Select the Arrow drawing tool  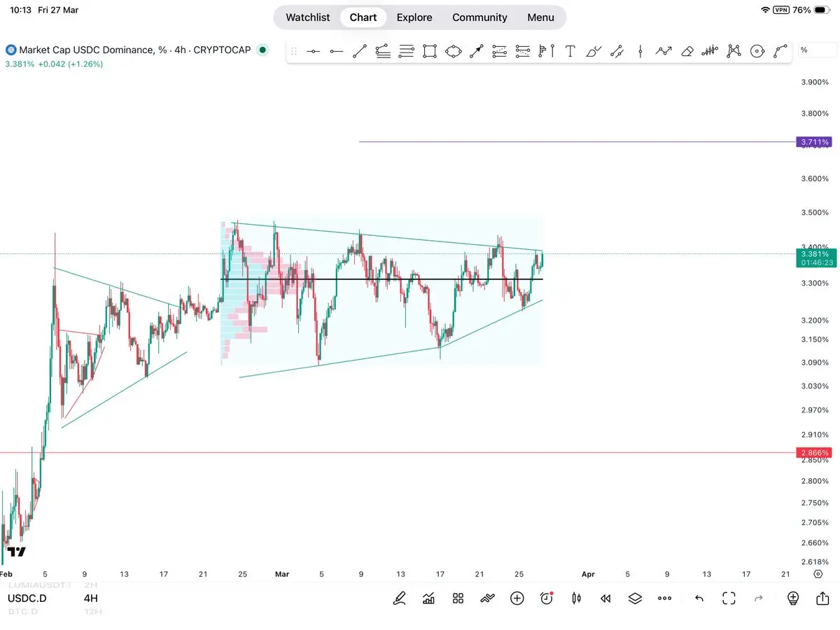click(x=477, y=51)
